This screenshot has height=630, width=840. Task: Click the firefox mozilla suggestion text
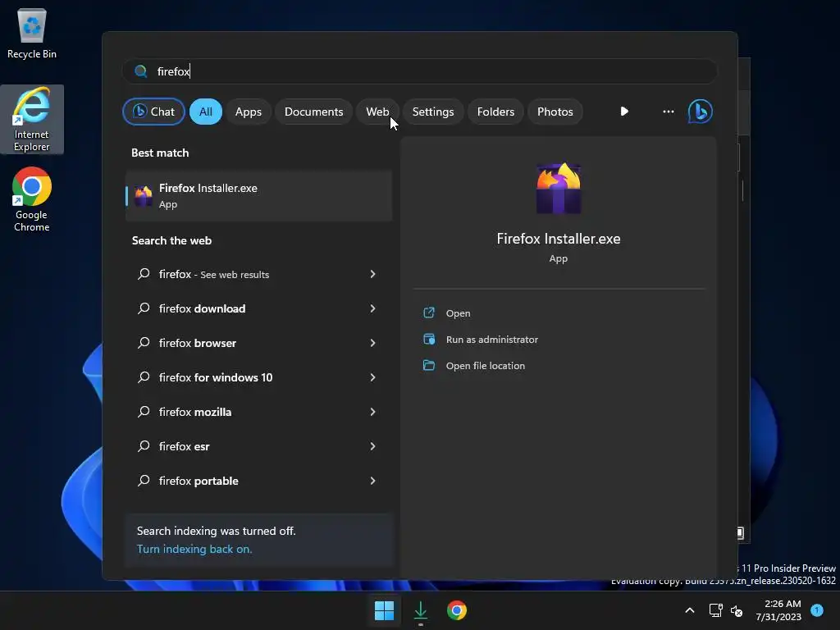(195, 412)
